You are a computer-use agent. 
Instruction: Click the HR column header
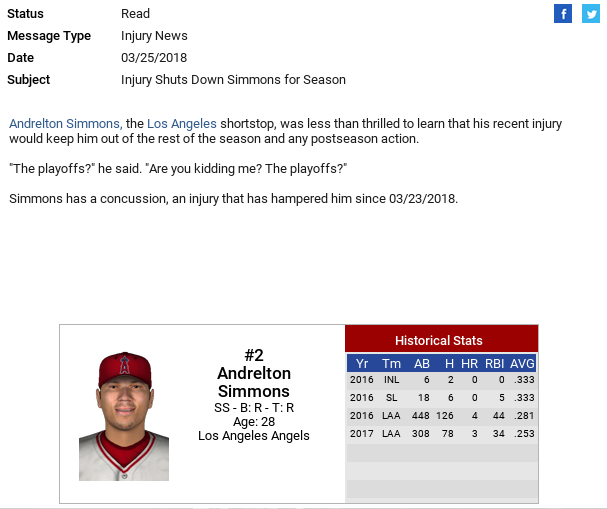469,363
